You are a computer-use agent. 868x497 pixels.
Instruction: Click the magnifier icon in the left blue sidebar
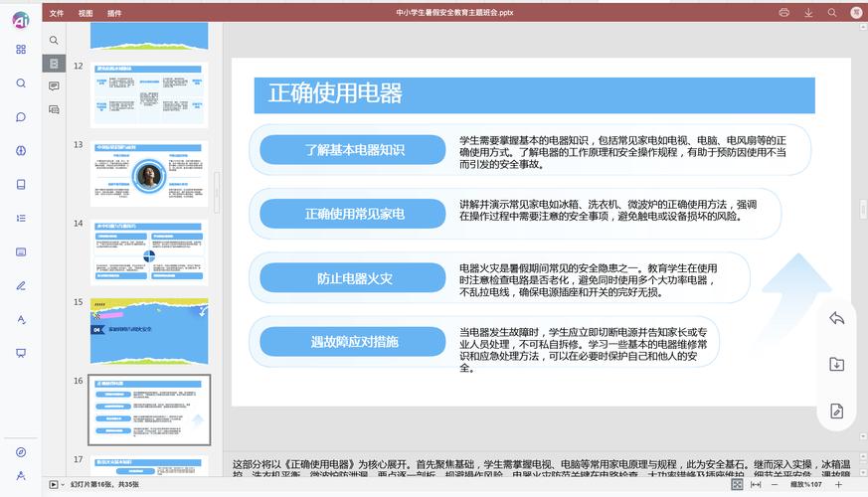point(21,83)
